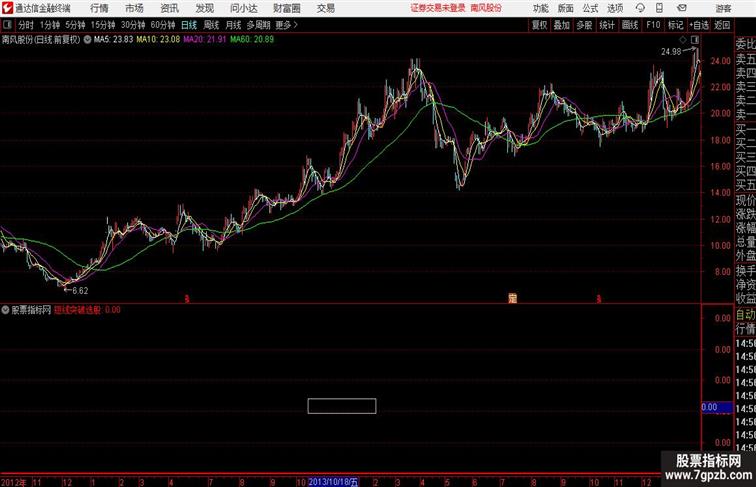Open the 问小达 menu

point(244,8)
